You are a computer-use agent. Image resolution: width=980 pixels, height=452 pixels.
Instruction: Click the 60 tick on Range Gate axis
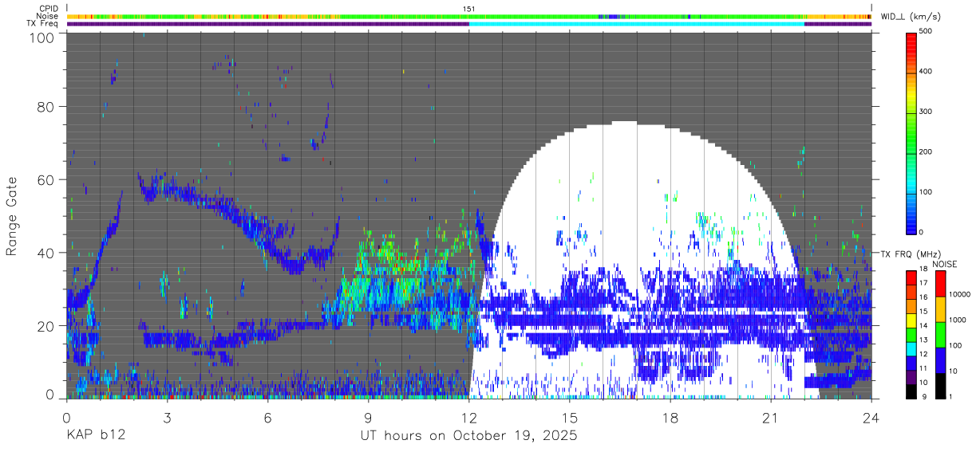click(46, 179)
